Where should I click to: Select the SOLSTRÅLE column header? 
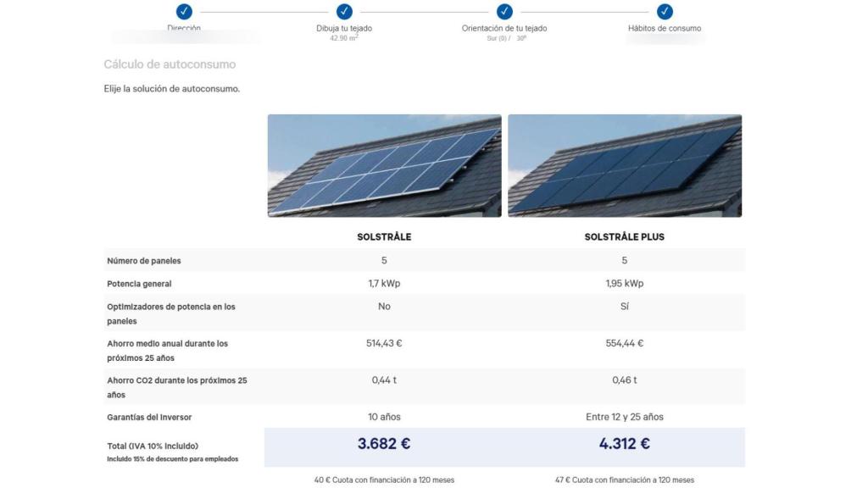pyautogui.click(x=383, y=236)
